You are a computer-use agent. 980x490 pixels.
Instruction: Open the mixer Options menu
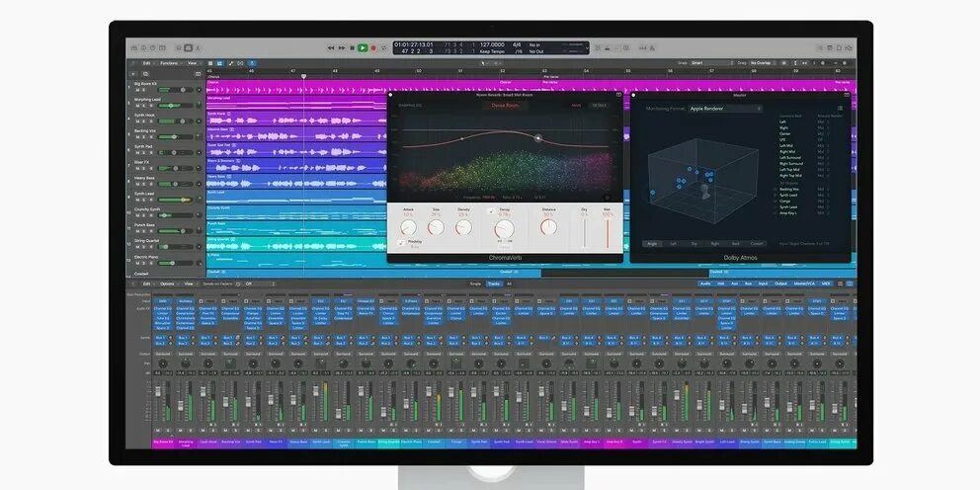168,284
